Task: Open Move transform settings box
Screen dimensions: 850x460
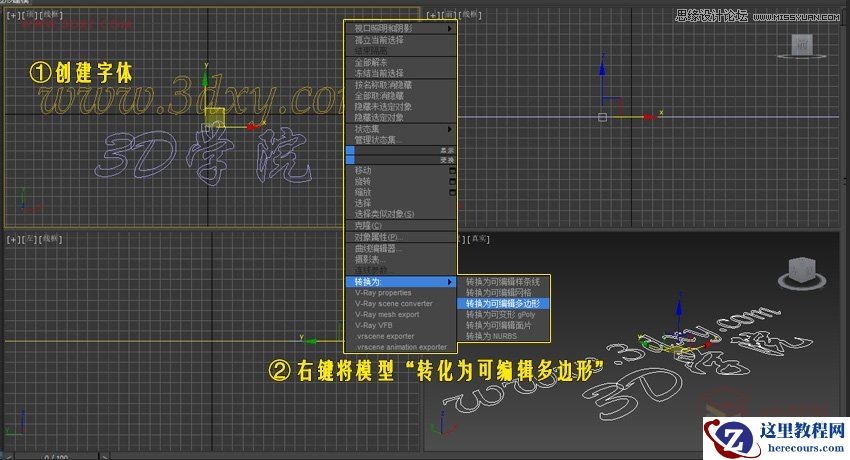Action: pyautogui.click(x=452, y=171)
